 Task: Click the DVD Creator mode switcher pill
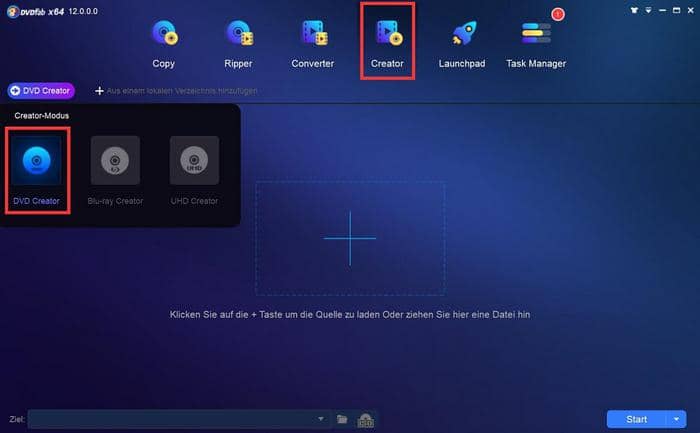click(41, 91)
